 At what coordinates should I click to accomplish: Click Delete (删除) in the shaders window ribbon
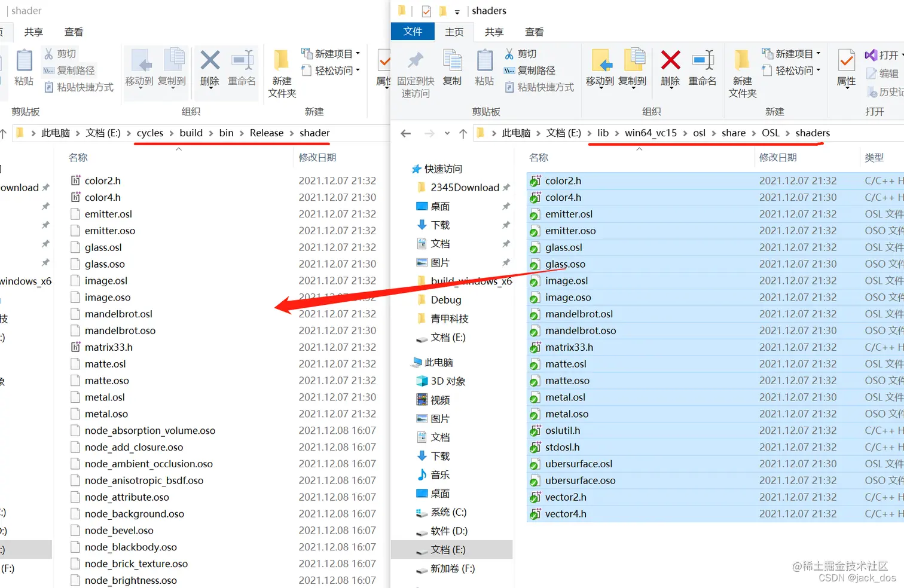[670, 68]
